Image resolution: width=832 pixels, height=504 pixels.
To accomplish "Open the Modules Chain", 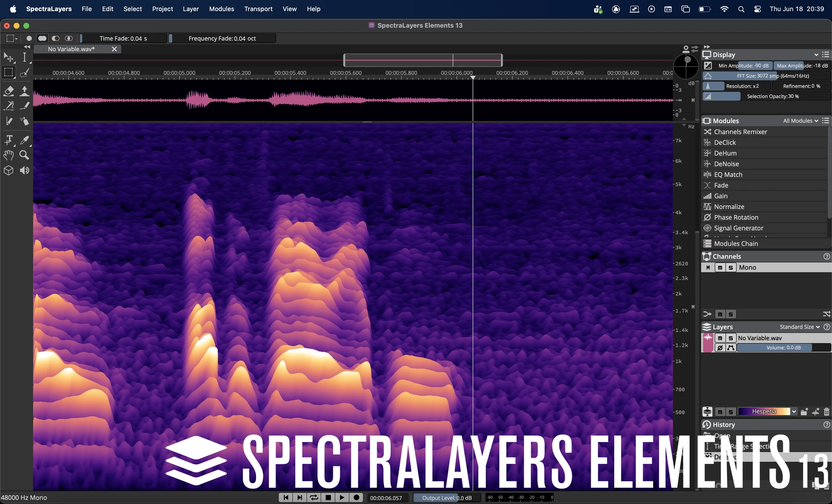I will 765,243.
